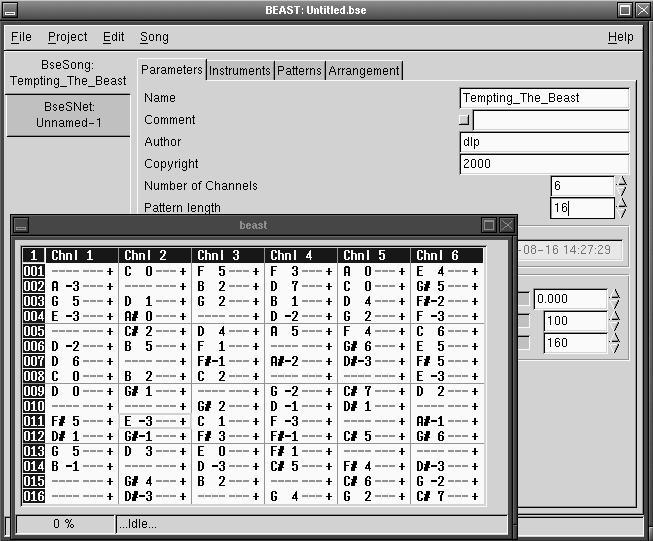The width and height of the screenshot is (653, 541).
Task: Switch to the Instruments tab
Action: coord(240,70)
